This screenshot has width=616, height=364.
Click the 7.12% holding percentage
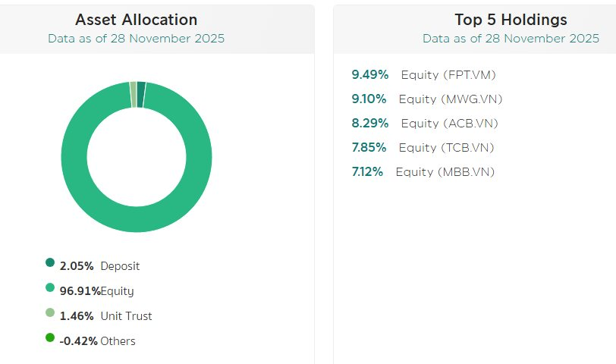(367, 172)
